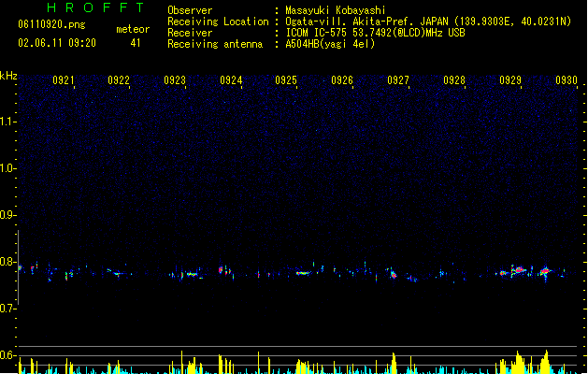588x374 pixels.
Task: Click the 0926 time marker
Action: pyautogui.click(x=342, y=80)
